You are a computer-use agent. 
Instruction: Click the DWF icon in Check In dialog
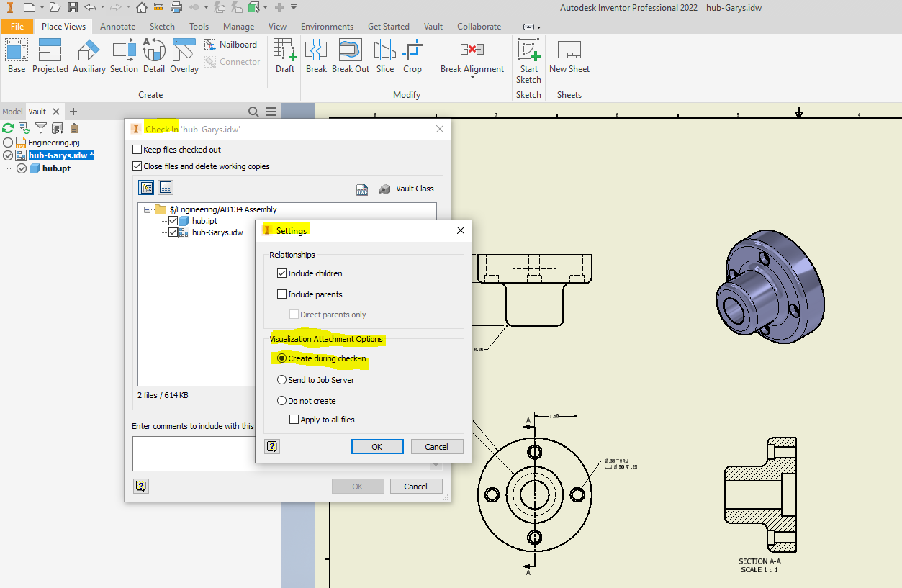click(362, 189)
